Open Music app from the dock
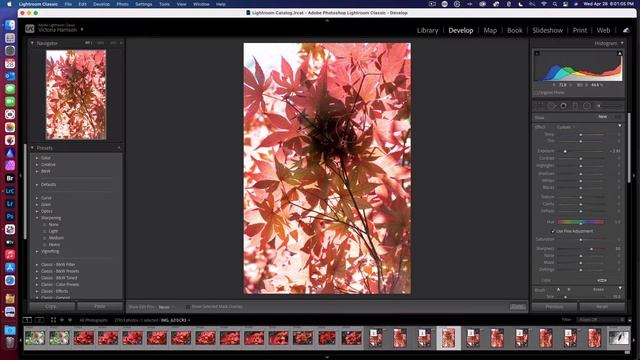Screen dimensions: 640x360 click(10, 255)
